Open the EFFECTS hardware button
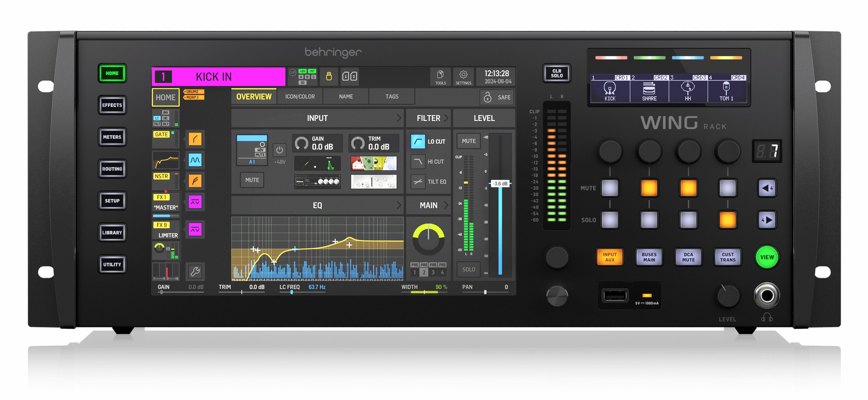This screenshot has height=400, width=868. (x=112, y=105)
